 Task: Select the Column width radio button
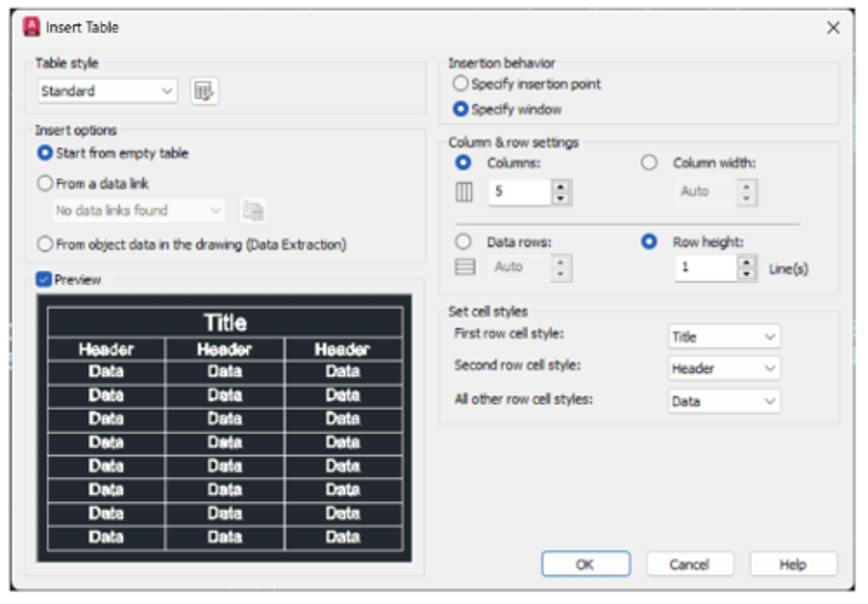tap(649, 163)
